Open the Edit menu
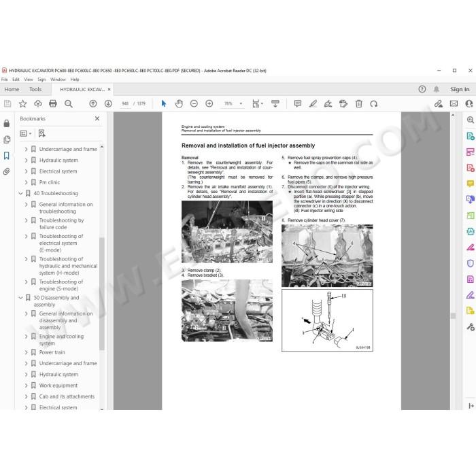This screenshot has width=476, height=476. [16, 80]
